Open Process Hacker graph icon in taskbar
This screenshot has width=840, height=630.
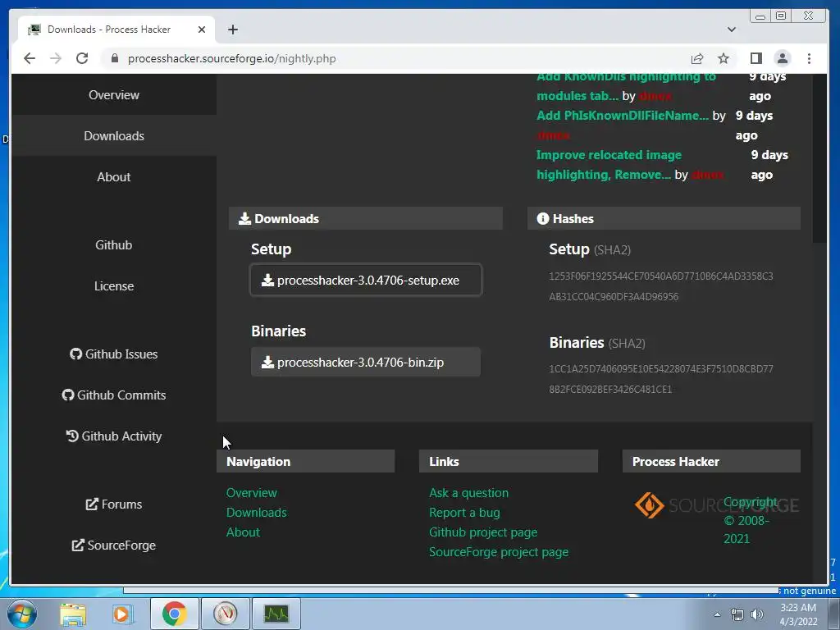(276, 614)
